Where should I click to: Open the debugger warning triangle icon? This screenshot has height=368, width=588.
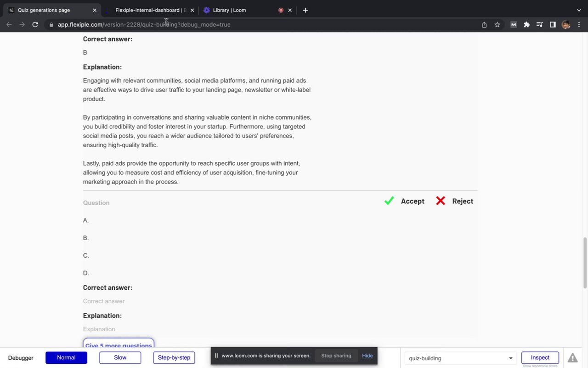pos(572,358)
